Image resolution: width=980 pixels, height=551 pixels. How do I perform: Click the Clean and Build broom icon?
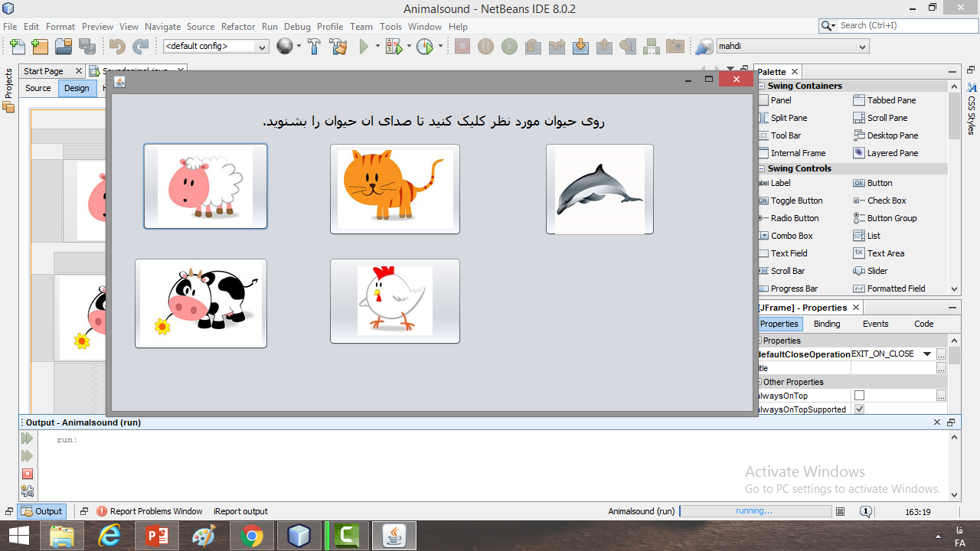point(338,47)
